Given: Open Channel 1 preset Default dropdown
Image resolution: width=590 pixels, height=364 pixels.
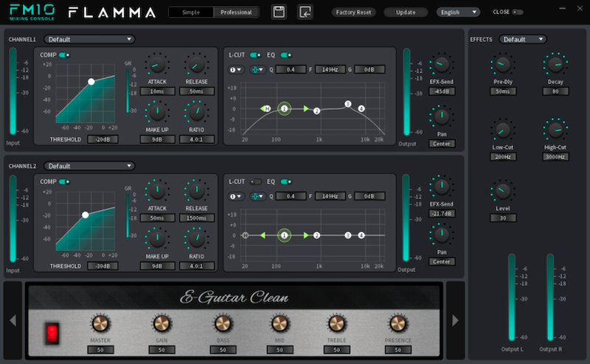Looking at the screenshot, I should click(x=89, y=39).
